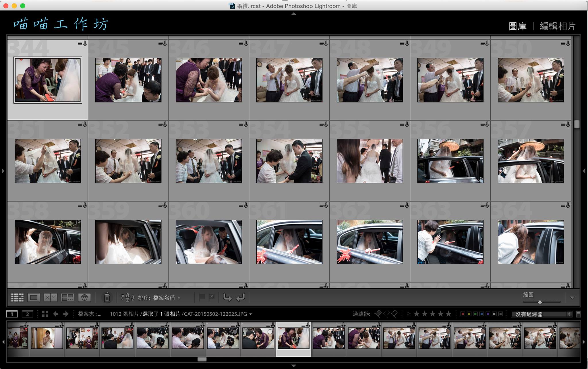Go forward with the right arrow
Image resolution: width=588 pixels, height=369 pixels.
(x=66, y=314)
